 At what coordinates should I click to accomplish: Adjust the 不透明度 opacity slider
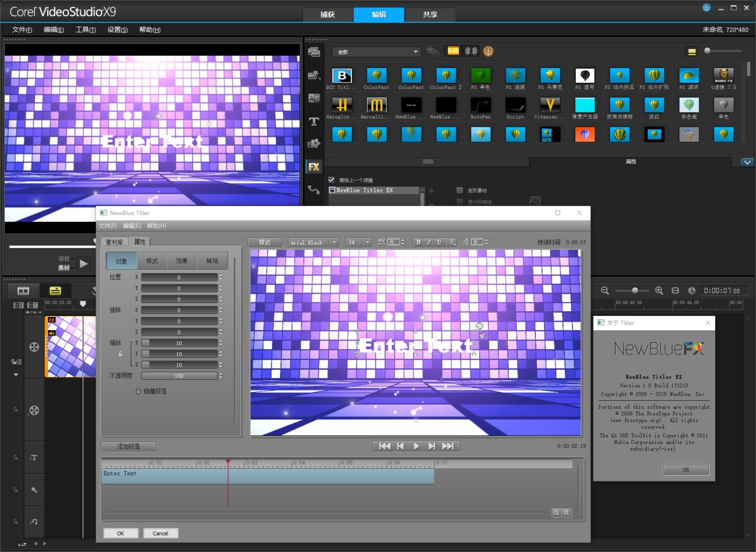click(179, 376)
